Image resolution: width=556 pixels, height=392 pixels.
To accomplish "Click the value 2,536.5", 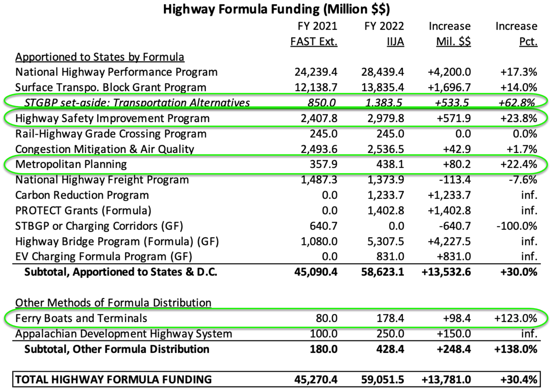I will click(386, 149).
